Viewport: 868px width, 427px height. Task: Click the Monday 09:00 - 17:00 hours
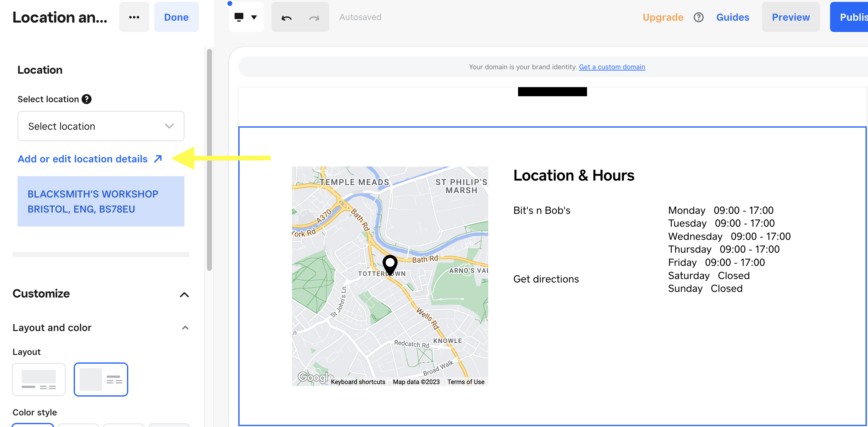721,210
